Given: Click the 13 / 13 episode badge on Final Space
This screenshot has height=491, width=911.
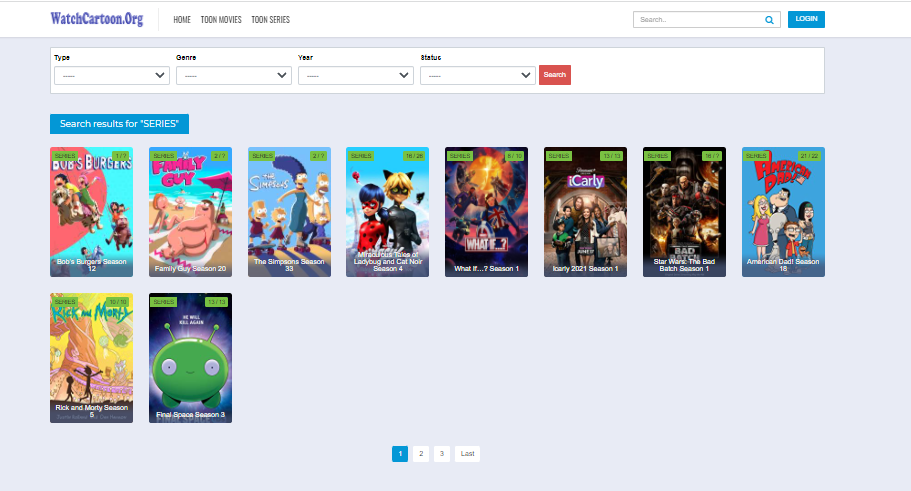Looking at the screenshot, I should pos(217,302).
